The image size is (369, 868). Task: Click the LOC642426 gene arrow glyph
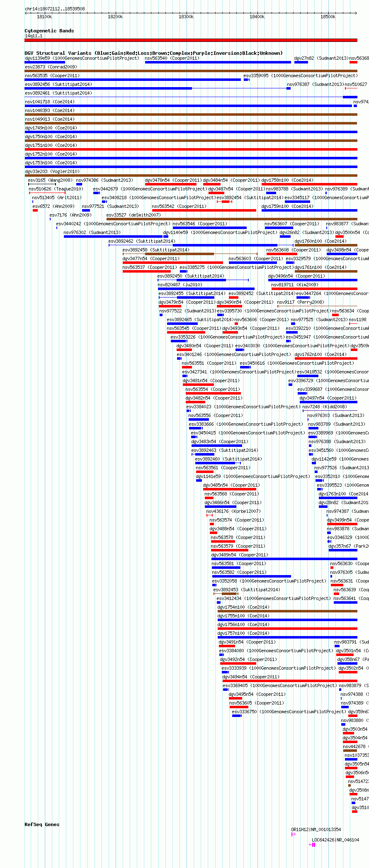point(312,844)
